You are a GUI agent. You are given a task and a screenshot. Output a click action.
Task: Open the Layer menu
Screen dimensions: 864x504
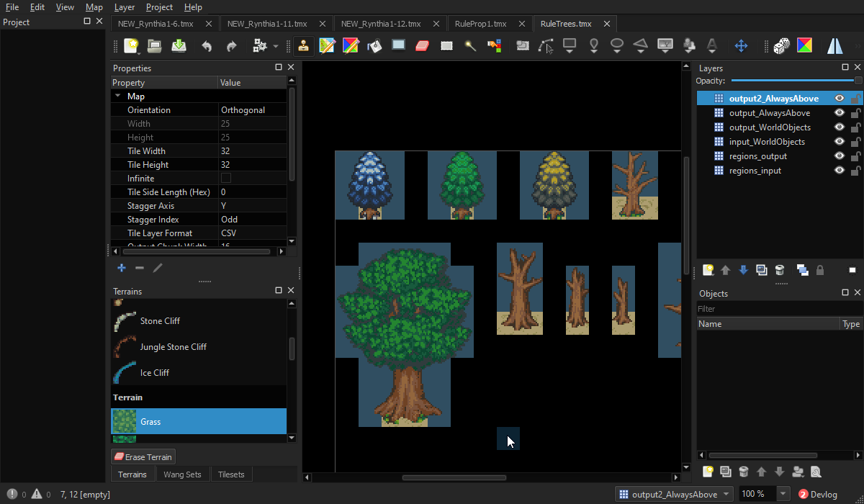click(125, 7)
